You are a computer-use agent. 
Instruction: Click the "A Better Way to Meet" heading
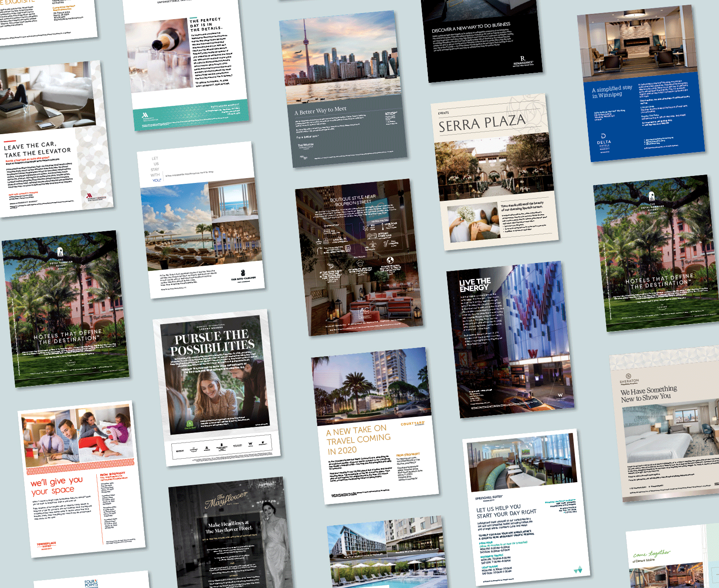point(321,111)
